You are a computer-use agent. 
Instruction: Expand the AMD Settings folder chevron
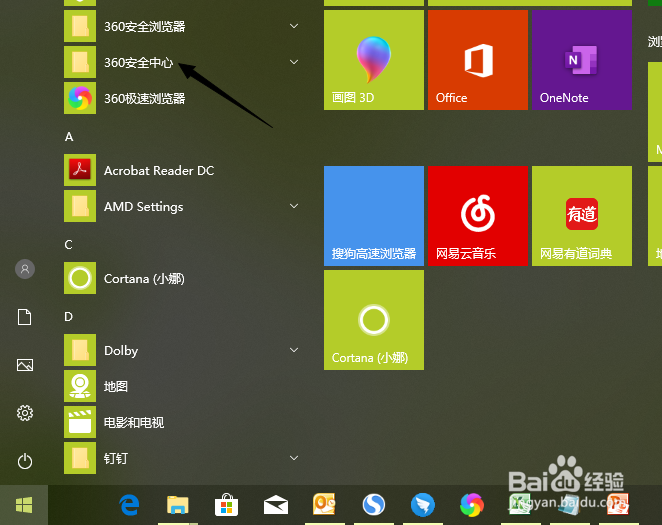click(x=294, y=206)
